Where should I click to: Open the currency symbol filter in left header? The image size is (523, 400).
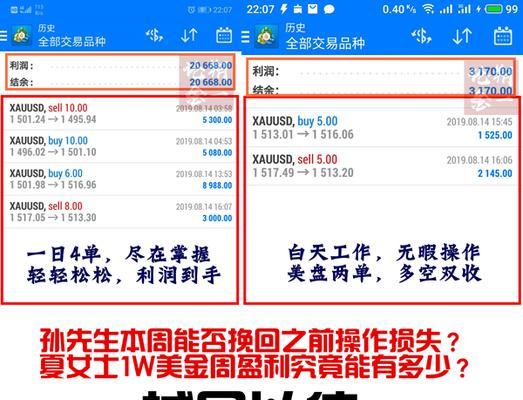point(154,35)
